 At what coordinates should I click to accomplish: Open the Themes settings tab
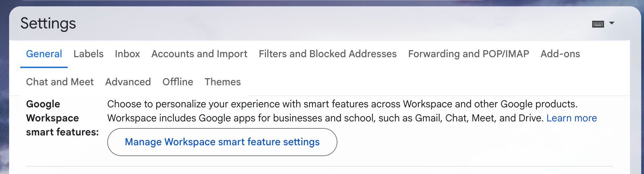point(222,82)
